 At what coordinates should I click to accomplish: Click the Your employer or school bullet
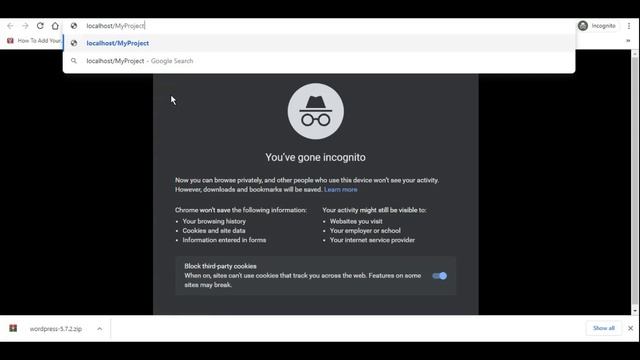pos(365,231)
